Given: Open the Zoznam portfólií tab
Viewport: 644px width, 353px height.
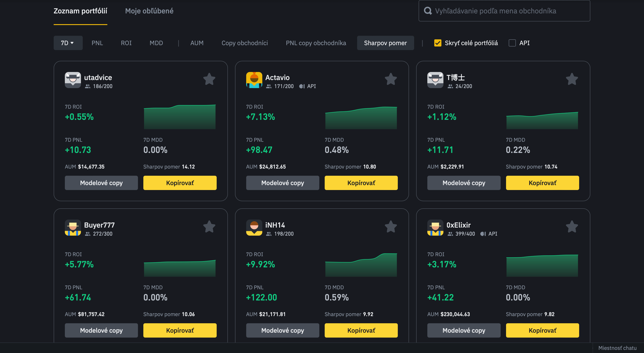Looking at the screenshot, I should click(80, 11).
